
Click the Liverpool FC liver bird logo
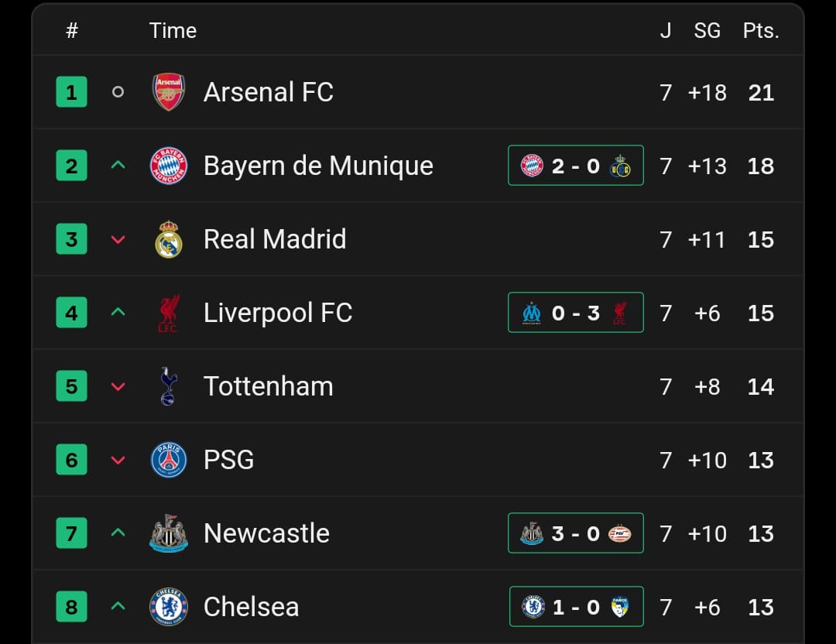[168, 313]
